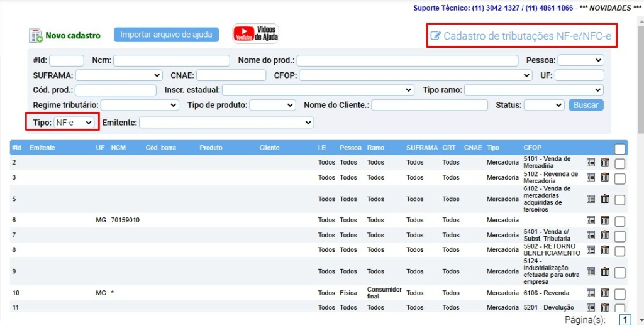Click Importar arquivo de ajuda button
Screen dimensions: 644x333
[166, 35]
